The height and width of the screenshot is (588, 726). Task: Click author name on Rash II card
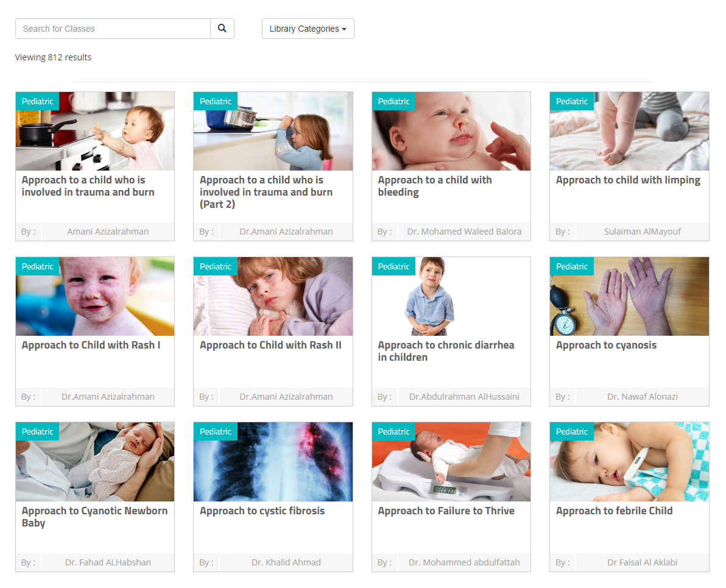286,397
